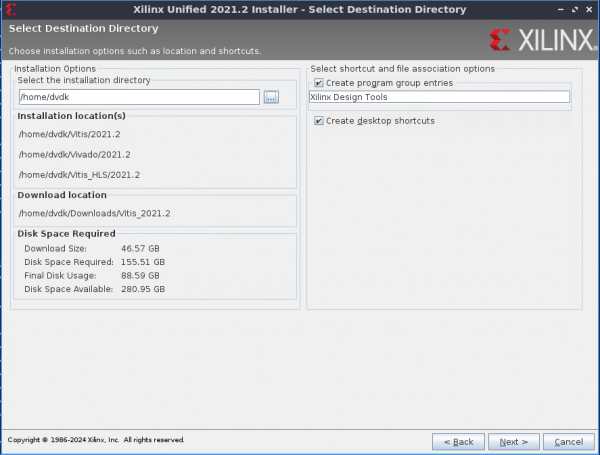
Task: Click the Disk Space Available value
Action: click(143, 289)
